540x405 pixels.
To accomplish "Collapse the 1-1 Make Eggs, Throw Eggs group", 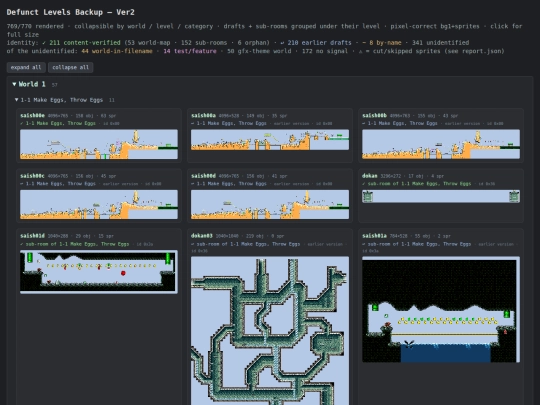I will tap(16, 100).
